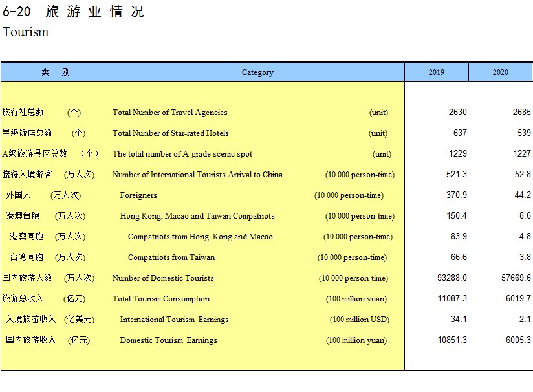The width and height of the screenshot is (533, 392).
Task: Click '(unit)' on Travel Agencies row
Action: pyautogui.click(x=378, y=113)
